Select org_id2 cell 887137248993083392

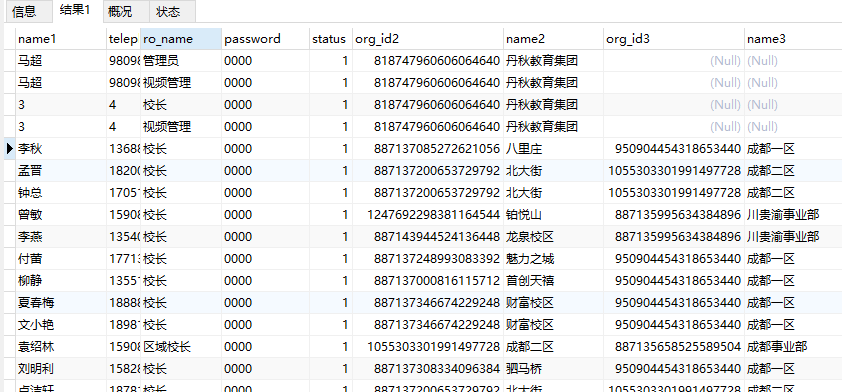coord(428,259)
